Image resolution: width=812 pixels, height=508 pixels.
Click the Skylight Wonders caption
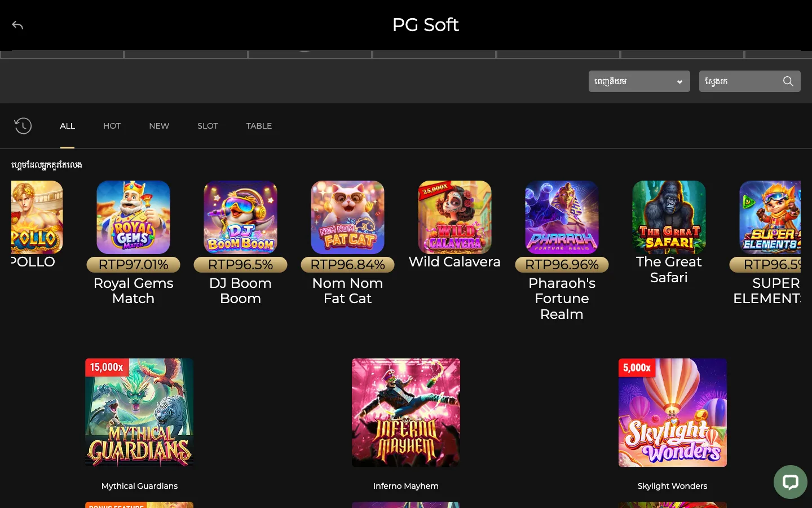pyautogui.click(x=672, y=486)
